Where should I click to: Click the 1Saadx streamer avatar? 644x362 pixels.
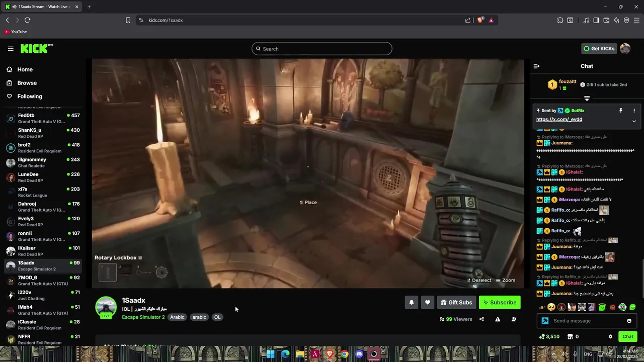[106, 307]
